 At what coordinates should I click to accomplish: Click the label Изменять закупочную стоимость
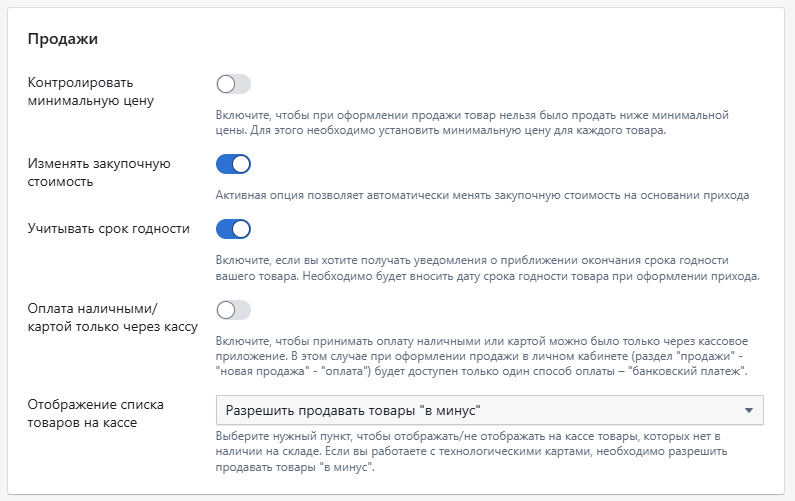99,172
